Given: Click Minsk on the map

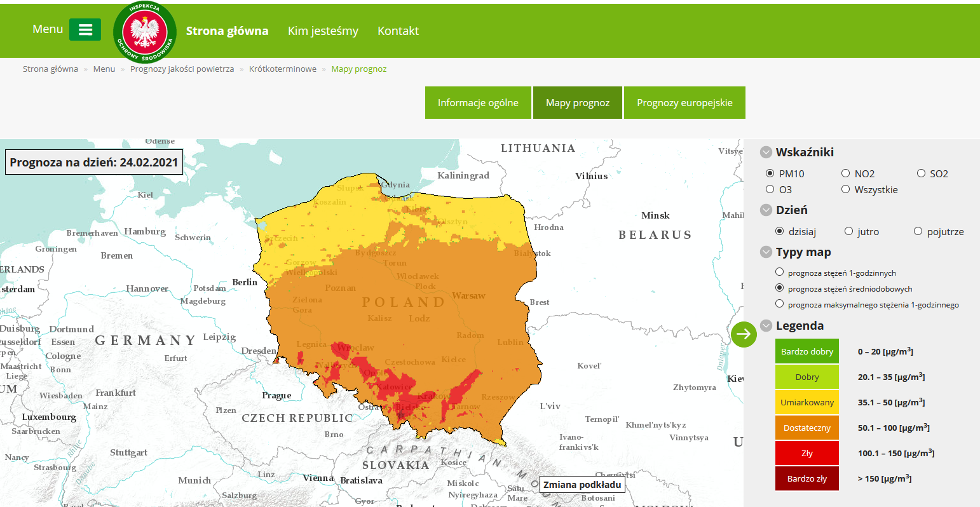Looking at the screenshot, I should point(655,215).
